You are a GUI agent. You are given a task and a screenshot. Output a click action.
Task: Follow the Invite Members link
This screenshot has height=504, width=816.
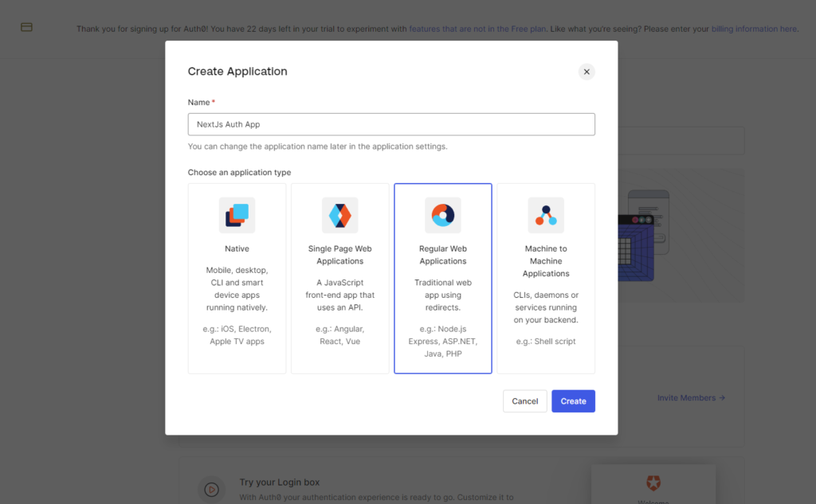tap(691, 397)
